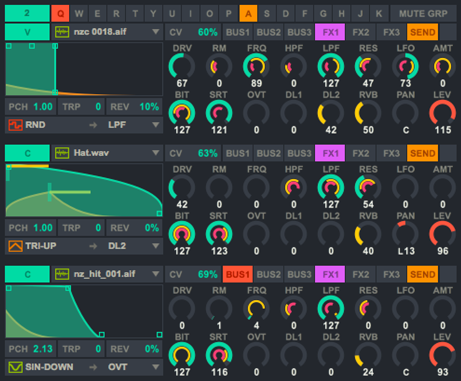Image resolution: width=461 pixels, height=381 pixels.
Task: Adjust RVB knob showing 40
Action: click(x=368, y=234)
